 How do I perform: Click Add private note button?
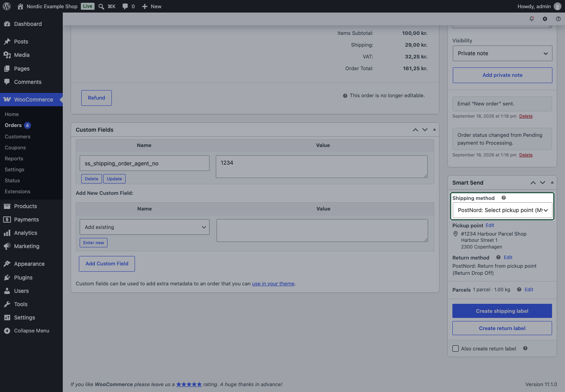click(x=502, y=75)
